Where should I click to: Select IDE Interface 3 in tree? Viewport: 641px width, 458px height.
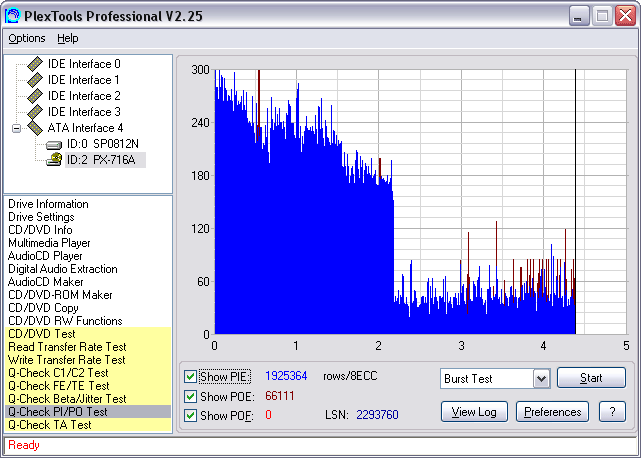[84, 112]
